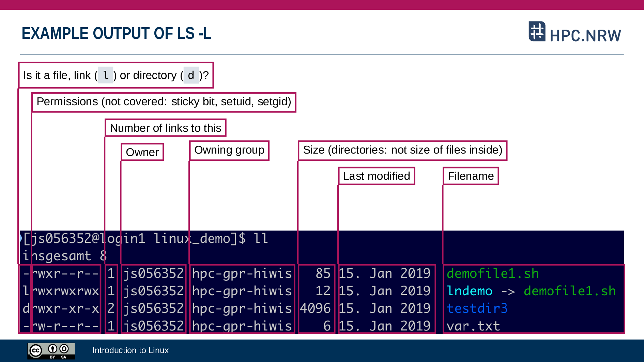Click the 'Introduction to Linux' footer text
The height and width of the screenshot is (362, 644).
click(130, 350)
